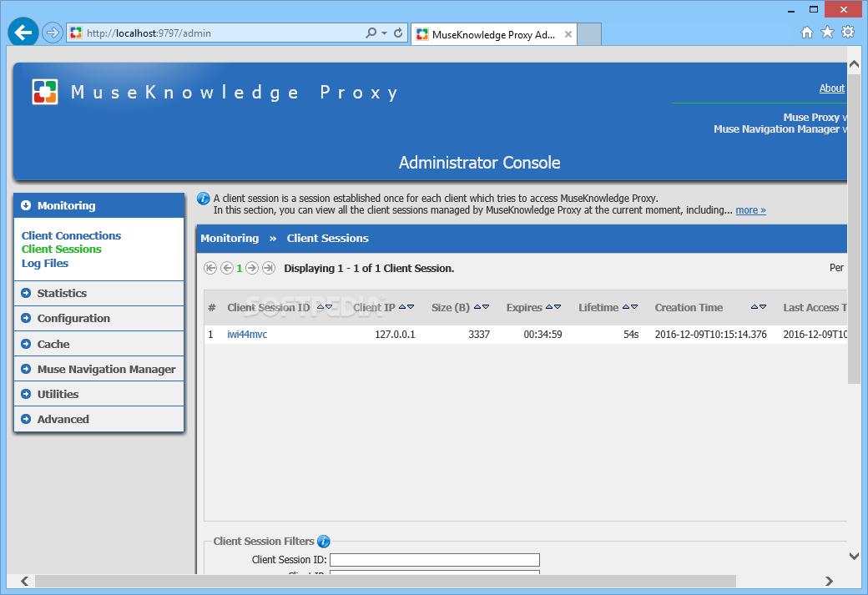Click the browser Back arrow button
The image size is (868, 595).
(x=23, y=33)
